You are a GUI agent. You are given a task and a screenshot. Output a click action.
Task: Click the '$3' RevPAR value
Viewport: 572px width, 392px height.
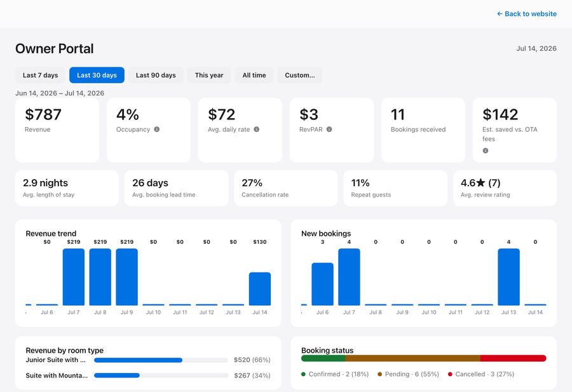309,114
